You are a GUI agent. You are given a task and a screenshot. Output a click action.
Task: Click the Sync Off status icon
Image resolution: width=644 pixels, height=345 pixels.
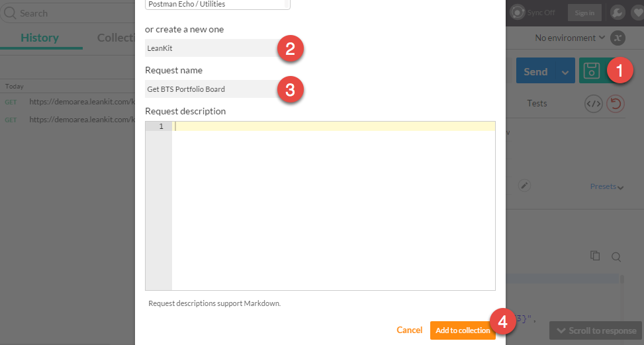pyautogui.click(x=518, y=13)
